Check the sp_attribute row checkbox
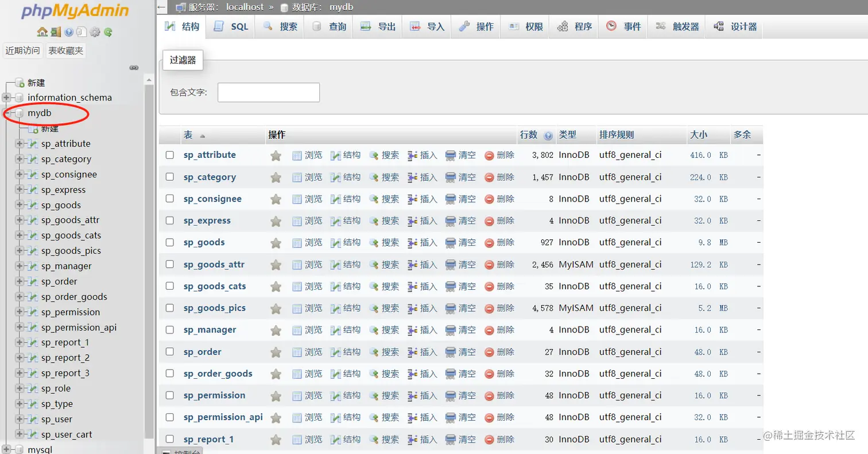The image size is (868, 454). 169,155
